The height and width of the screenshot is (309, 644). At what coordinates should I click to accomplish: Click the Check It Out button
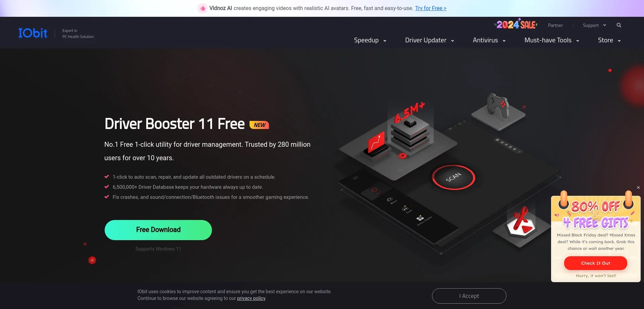click(595, 263)
